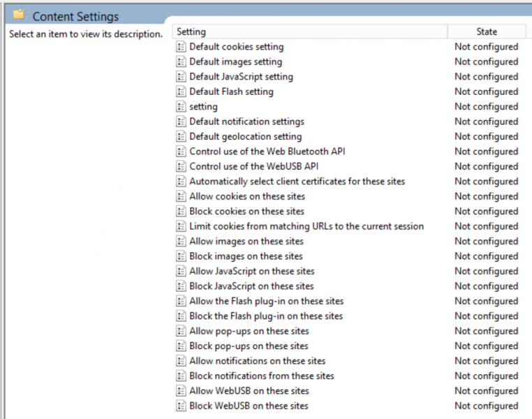Select Block notifications from these sites
The image size is (532, 419).
click(x=262, y=376)
